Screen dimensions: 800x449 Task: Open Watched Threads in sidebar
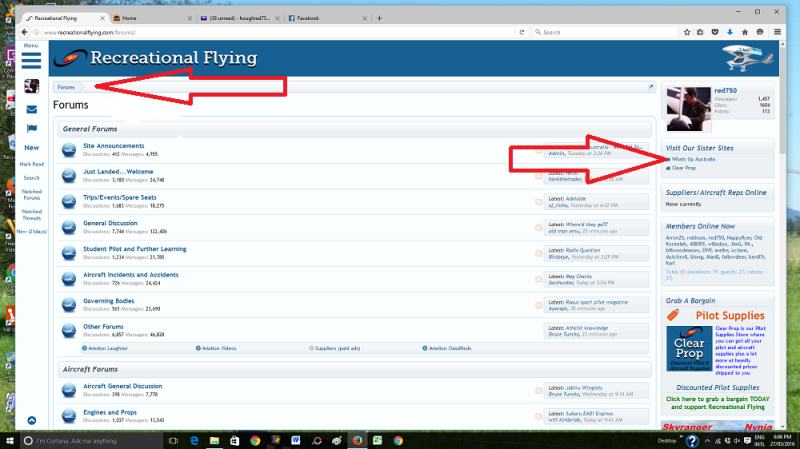32,215
